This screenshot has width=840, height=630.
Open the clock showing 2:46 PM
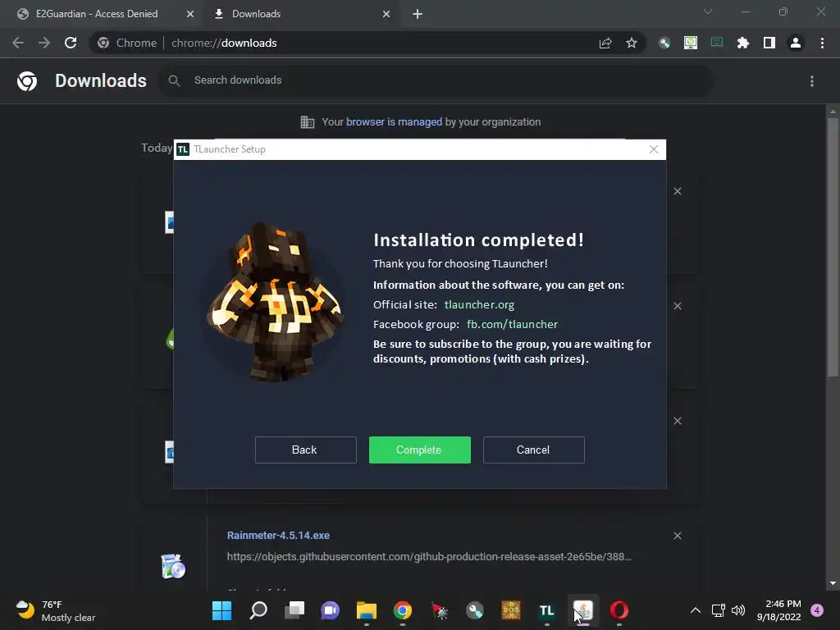[x=779, y=610]
